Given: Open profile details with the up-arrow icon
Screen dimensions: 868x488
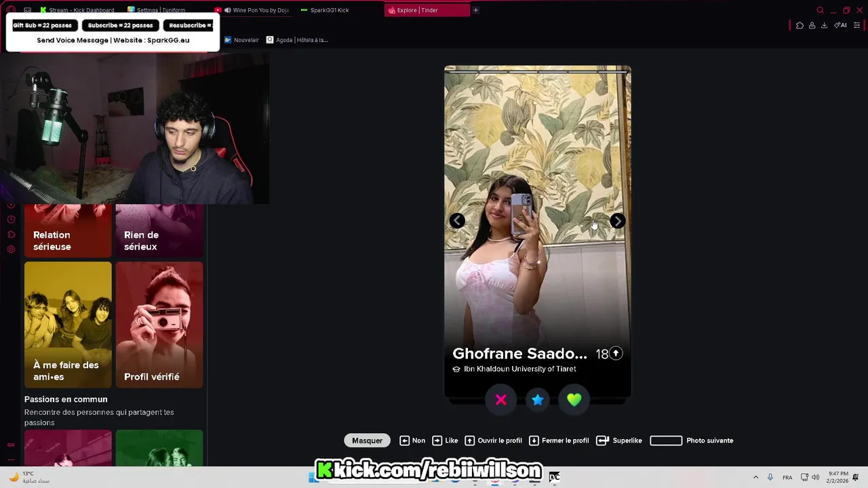Looking at the screenshot, I should click(616, 353).
